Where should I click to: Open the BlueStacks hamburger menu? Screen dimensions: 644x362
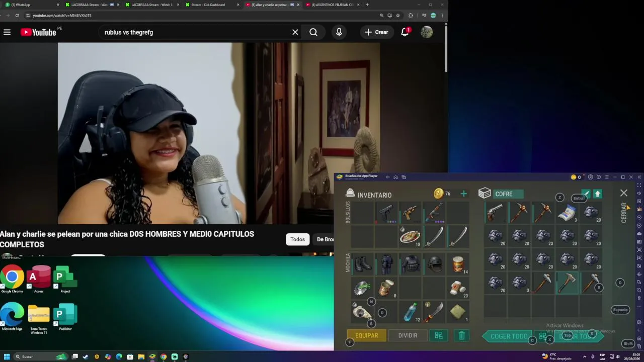click(607, 177)
